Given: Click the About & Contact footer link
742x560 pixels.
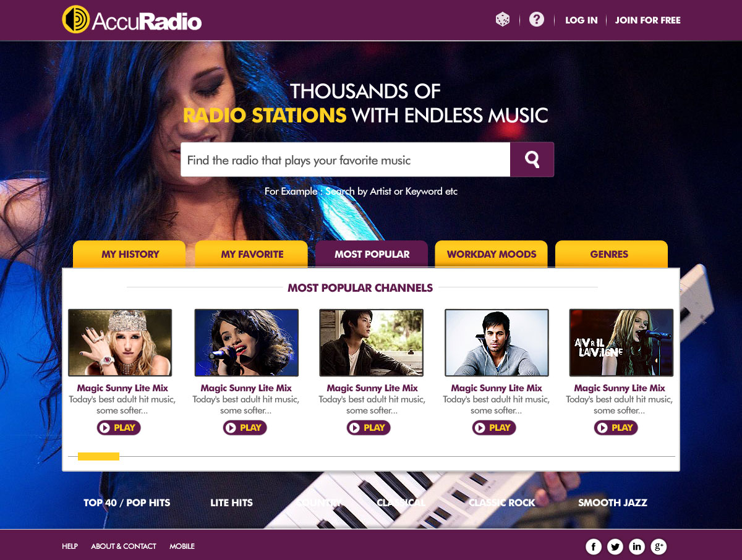Looking at the screenshot, I should coord(124,546).
